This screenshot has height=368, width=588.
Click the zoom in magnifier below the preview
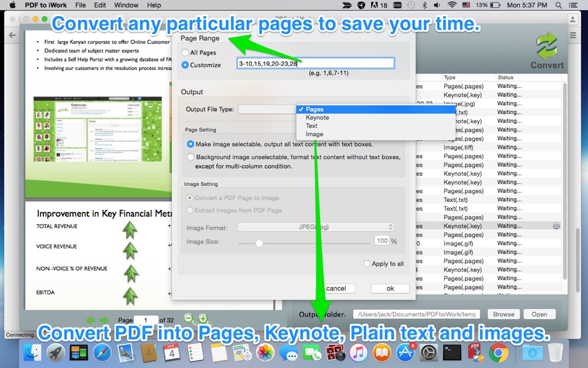pyautogui.click(x=204, y=319)
